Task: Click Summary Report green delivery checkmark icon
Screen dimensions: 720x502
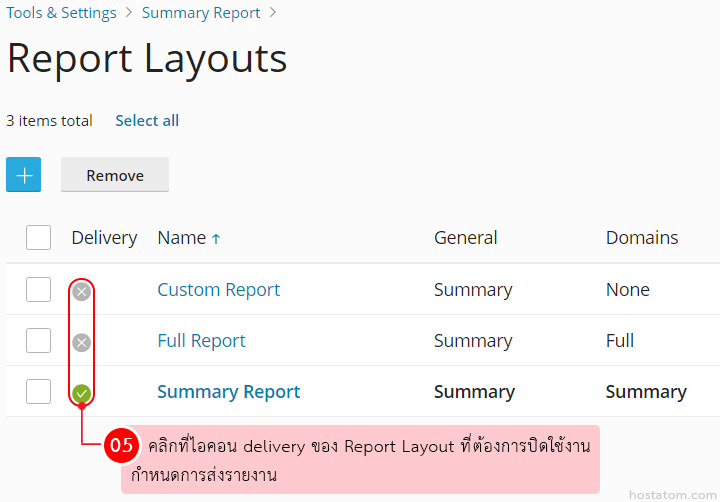Action: point(82,393)
